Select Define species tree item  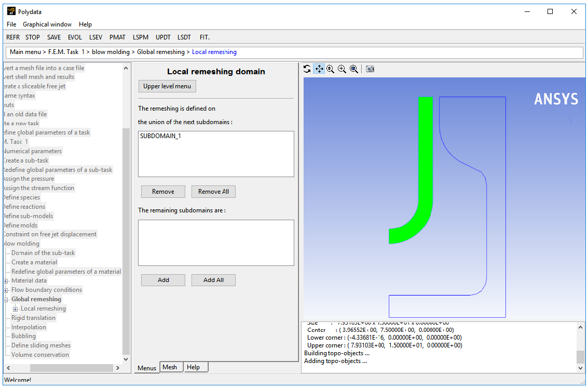(22, 197)
